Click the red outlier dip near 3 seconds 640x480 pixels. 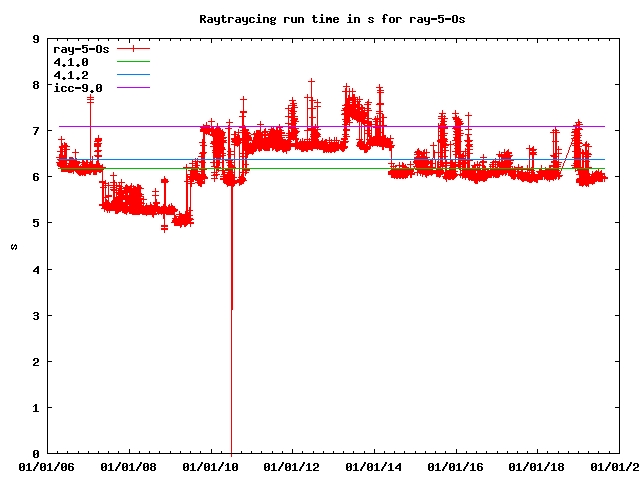click(232, 300)
